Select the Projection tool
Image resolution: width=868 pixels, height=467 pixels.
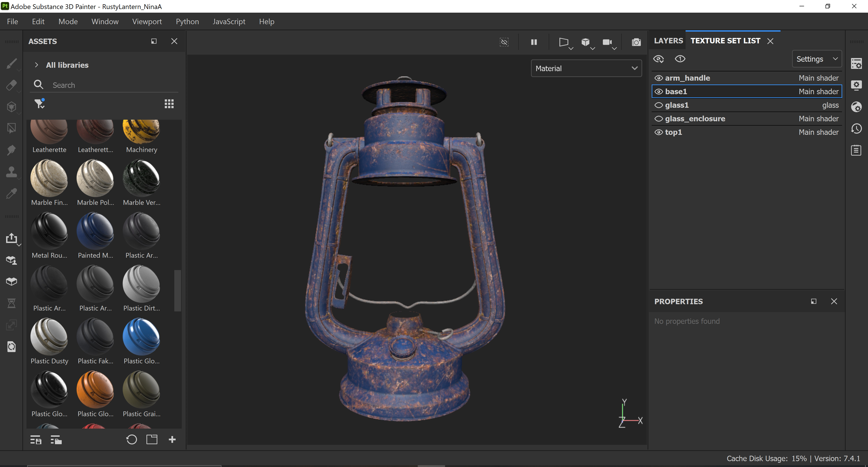point(12,107)
